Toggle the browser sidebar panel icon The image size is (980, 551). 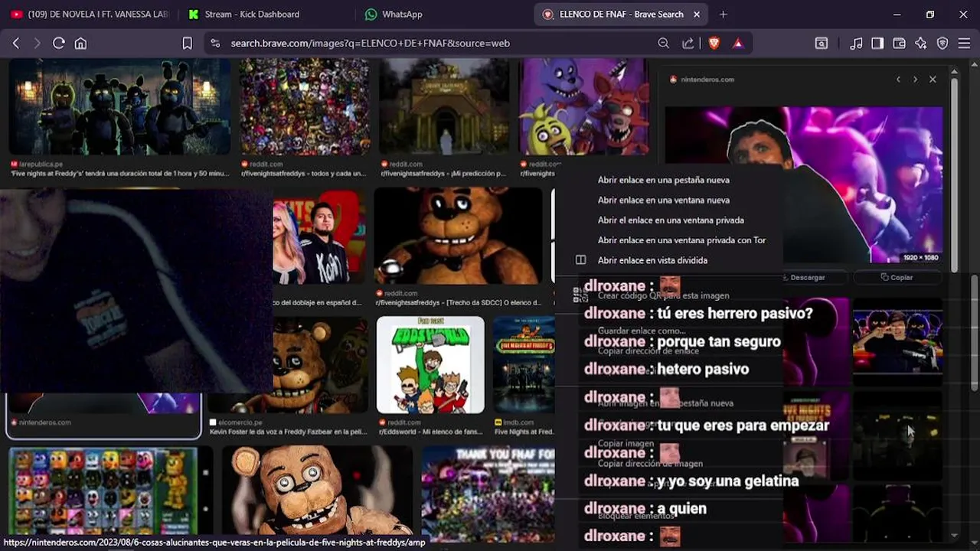tap(877, 44)
